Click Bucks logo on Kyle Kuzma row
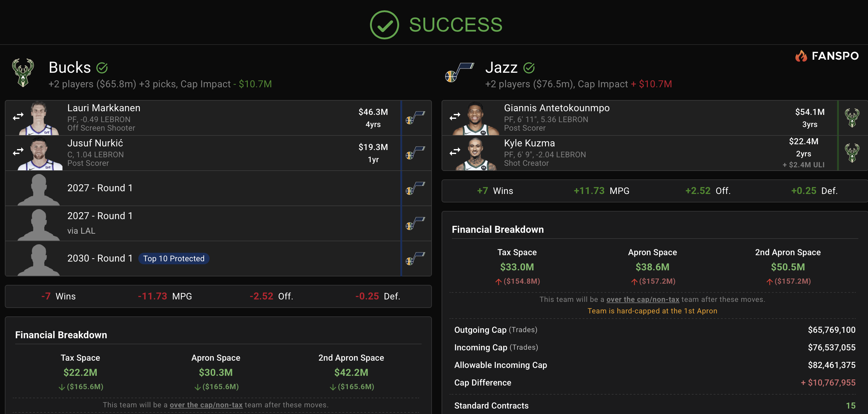 click(852, 153)
